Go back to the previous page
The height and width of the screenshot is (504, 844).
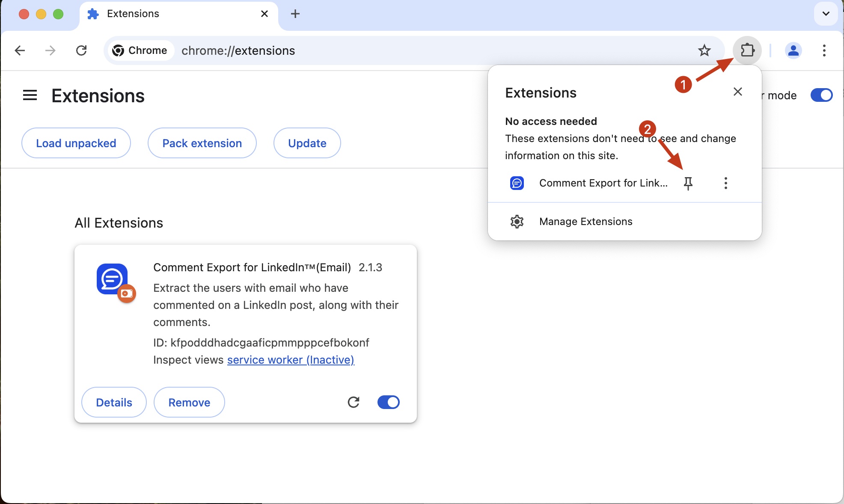pos(20,50)
